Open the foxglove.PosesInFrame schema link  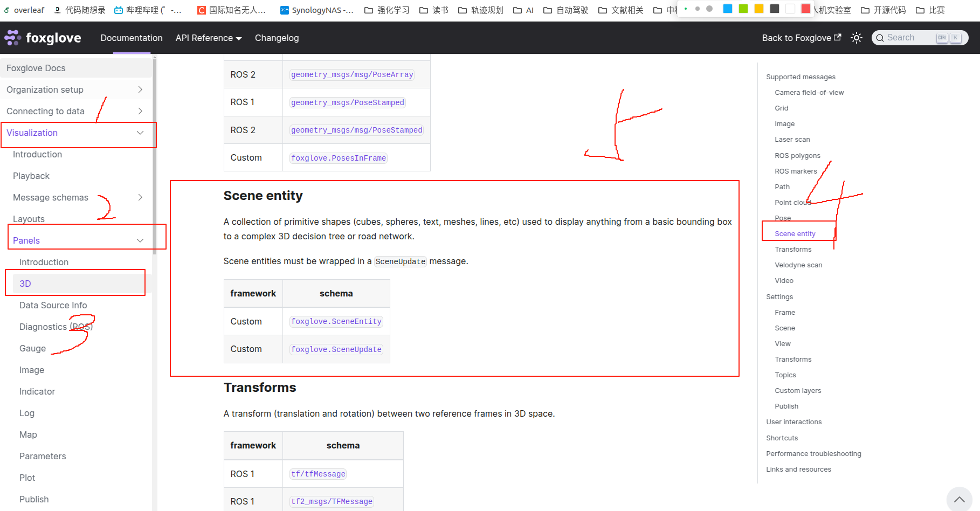tap(339, 158)
